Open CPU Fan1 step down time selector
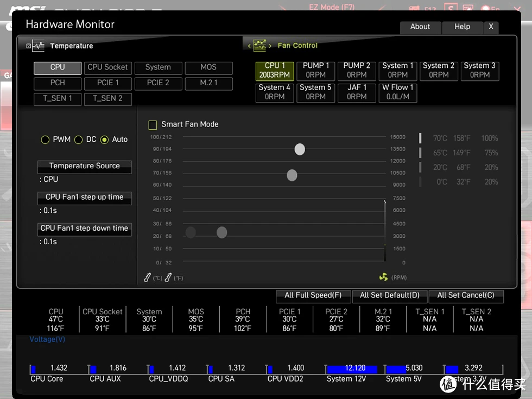 click(84, 229)
